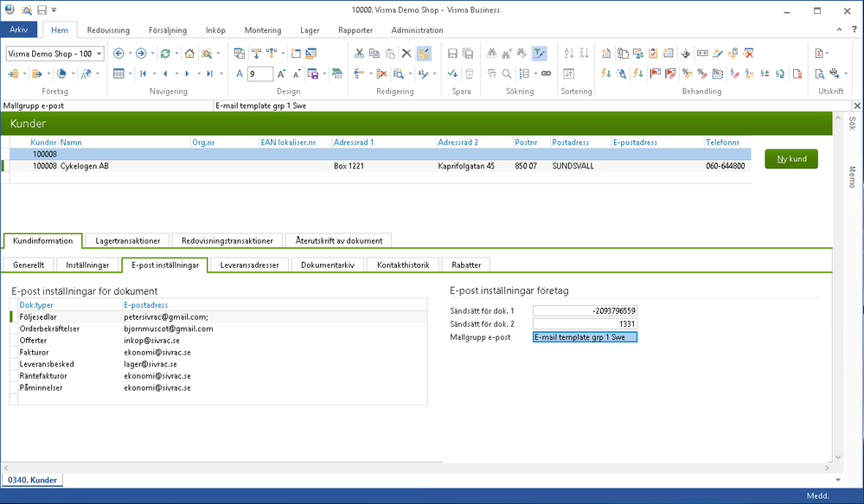Image resolution: width=864 pixels, height=504 pixels.
Task: Click the Forward navigation arrow icon
Action: [141, 54]
